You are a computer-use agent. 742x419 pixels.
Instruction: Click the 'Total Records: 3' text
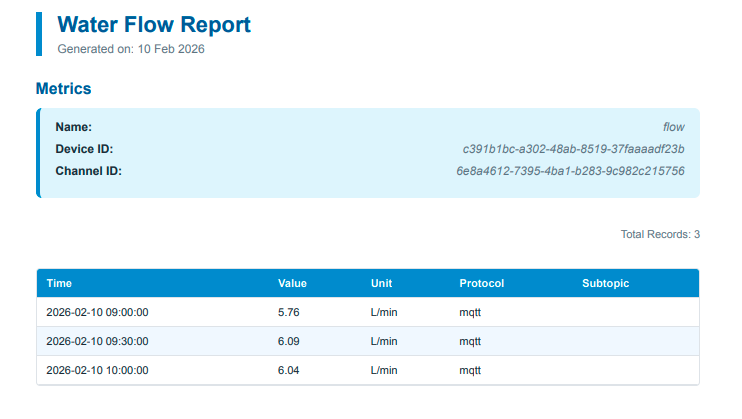tap(660, 234)
